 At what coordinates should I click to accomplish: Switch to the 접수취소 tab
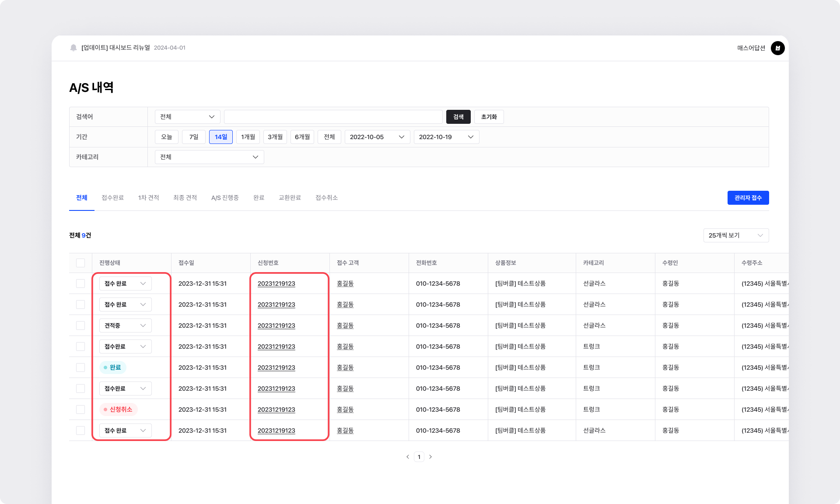point(326,198)
